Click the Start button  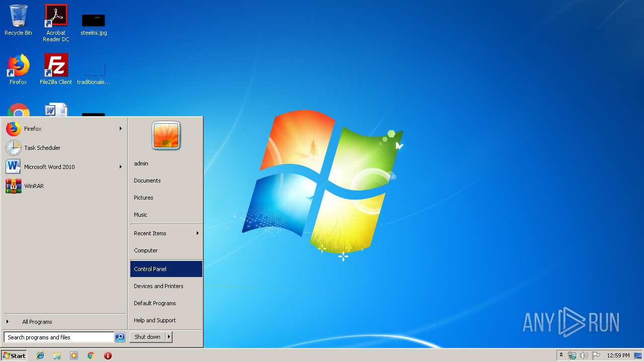tap(14, 355)
